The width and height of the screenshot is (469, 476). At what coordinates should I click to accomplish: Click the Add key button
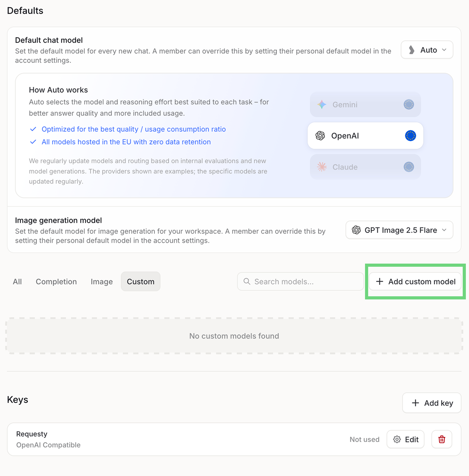click(432, 403)
